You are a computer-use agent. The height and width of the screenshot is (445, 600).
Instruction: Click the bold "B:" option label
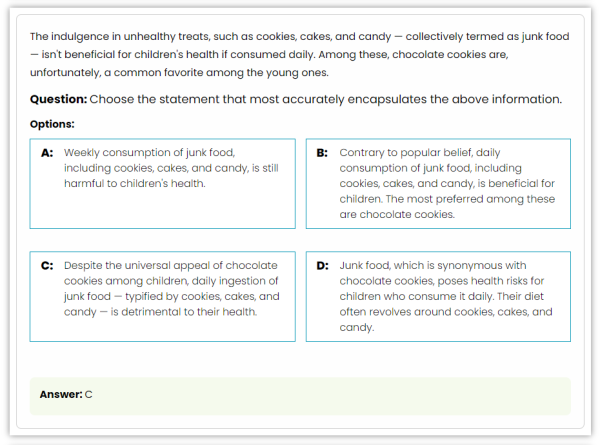[x=322, y=153]
